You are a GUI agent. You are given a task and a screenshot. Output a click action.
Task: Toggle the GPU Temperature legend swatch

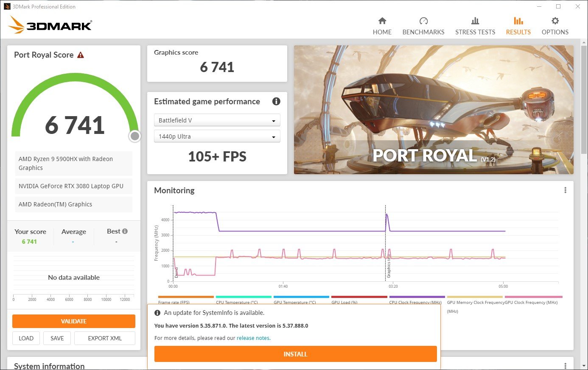(301, 297)
